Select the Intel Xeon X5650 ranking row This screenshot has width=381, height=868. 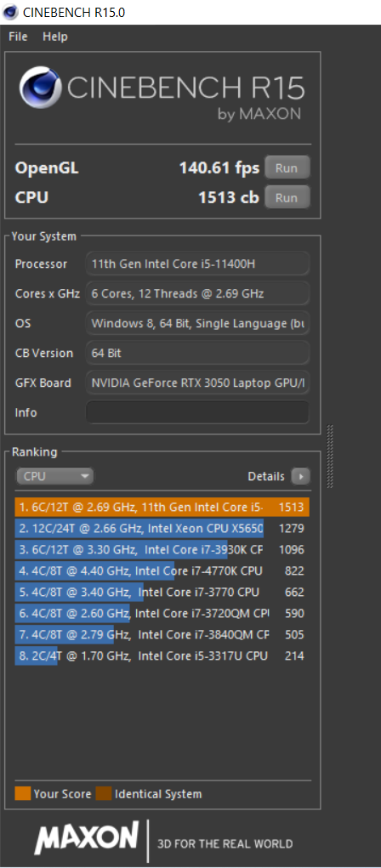tap(162, 528)
